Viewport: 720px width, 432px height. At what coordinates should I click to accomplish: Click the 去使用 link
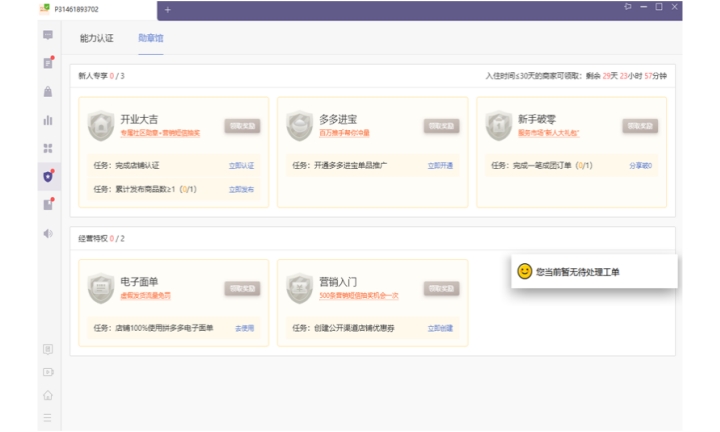(244, 328)
